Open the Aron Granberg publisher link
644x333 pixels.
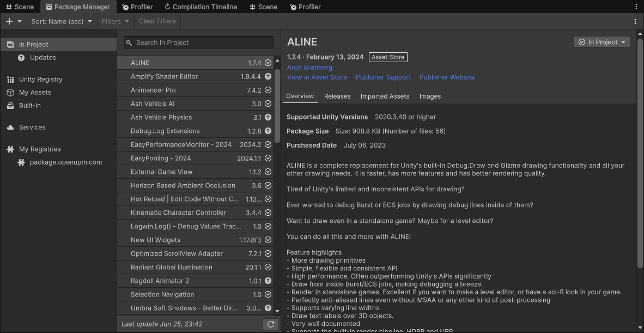[309, 67]
